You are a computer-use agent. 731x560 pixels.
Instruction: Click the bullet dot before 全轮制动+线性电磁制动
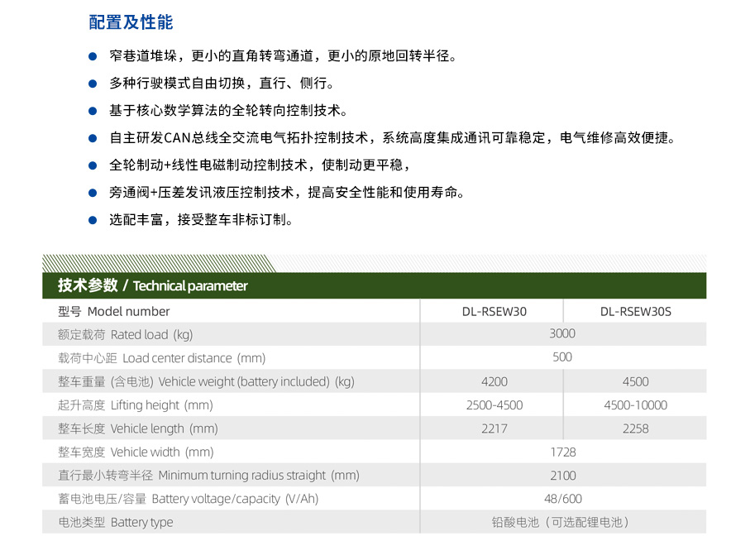[x=93, y=165]
